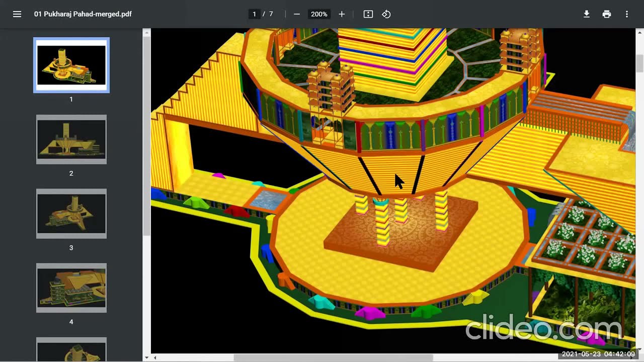Screen dimensions: 644x362
Task: Click the zoom in plus button
Action: pos(342,14)
